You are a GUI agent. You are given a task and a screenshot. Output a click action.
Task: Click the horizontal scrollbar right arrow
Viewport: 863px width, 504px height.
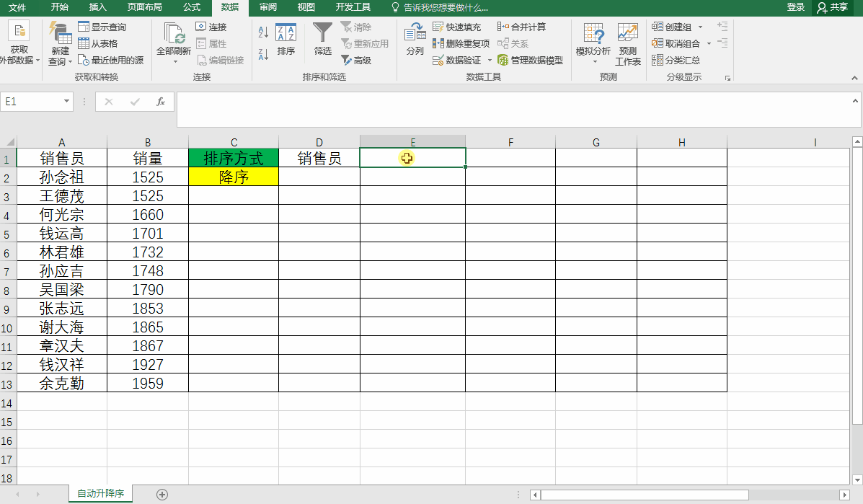click(845, 495)
